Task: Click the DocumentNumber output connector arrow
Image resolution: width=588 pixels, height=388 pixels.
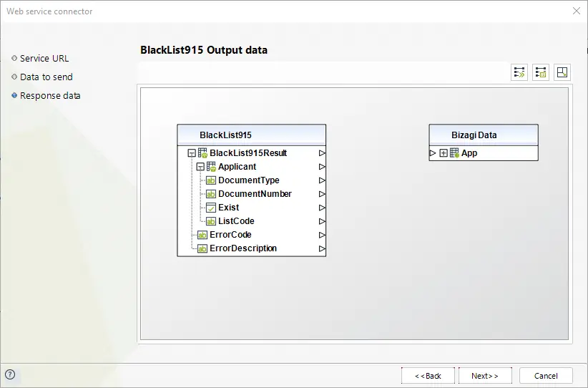Action: pos(322,194)
